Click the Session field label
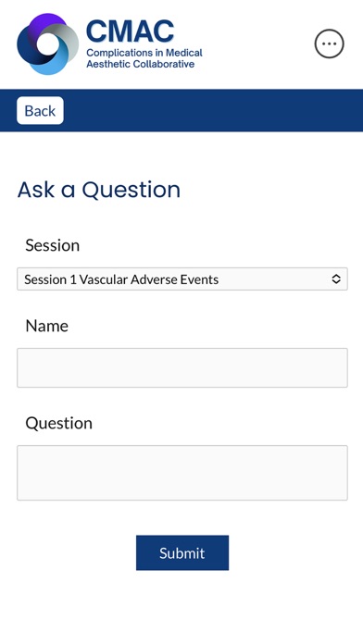The width and height of the screenshot is (363, 644). click(52, 245)
